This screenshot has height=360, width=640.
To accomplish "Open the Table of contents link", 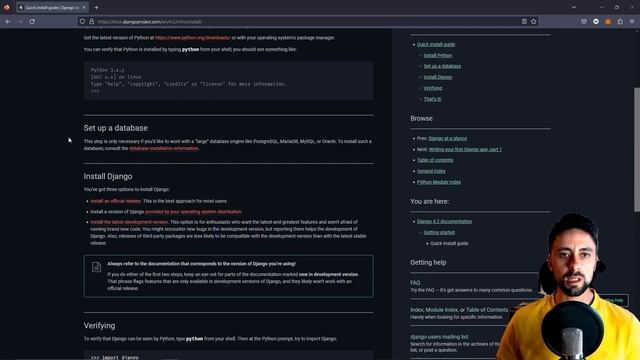I will click(x=435, y=160).
